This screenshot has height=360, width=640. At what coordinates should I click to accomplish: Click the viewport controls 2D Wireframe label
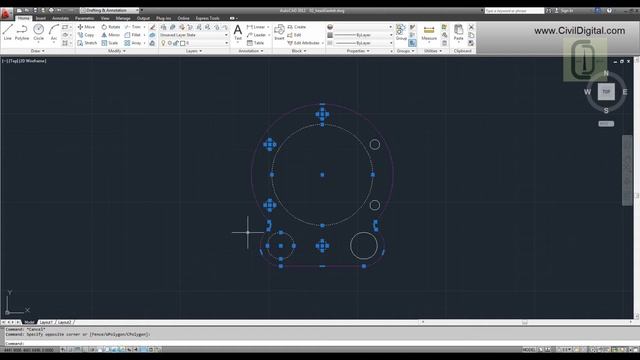33,61
